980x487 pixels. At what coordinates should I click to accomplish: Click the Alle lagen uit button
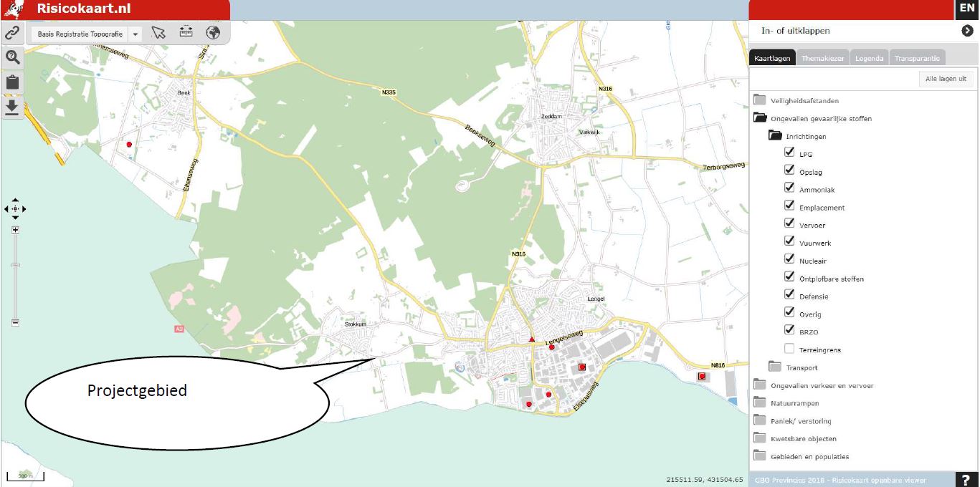pyautogui.click(x=946, y=79)
